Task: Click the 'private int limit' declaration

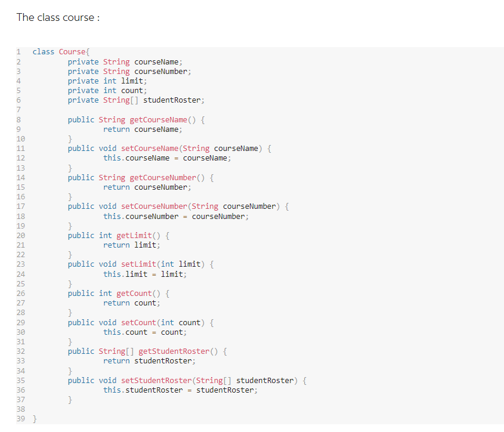Action: tap(106, 81)
